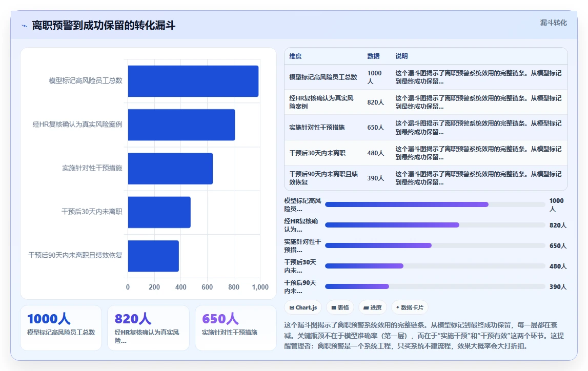Click the panel title 离职预警到成功保留的转化漏斗
Viewport: 588px width, 371px height.
point(104,26)
